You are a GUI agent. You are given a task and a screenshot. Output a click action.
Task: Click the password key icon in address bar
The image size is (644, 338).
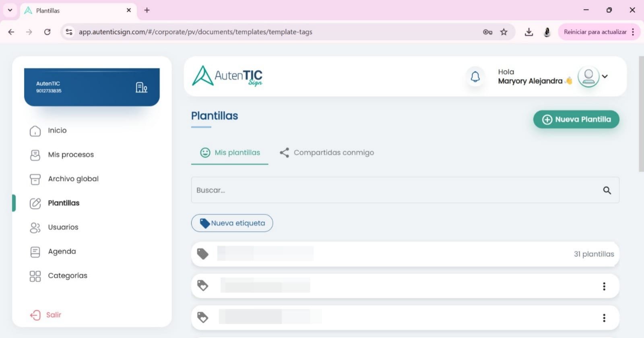(487, 32)
